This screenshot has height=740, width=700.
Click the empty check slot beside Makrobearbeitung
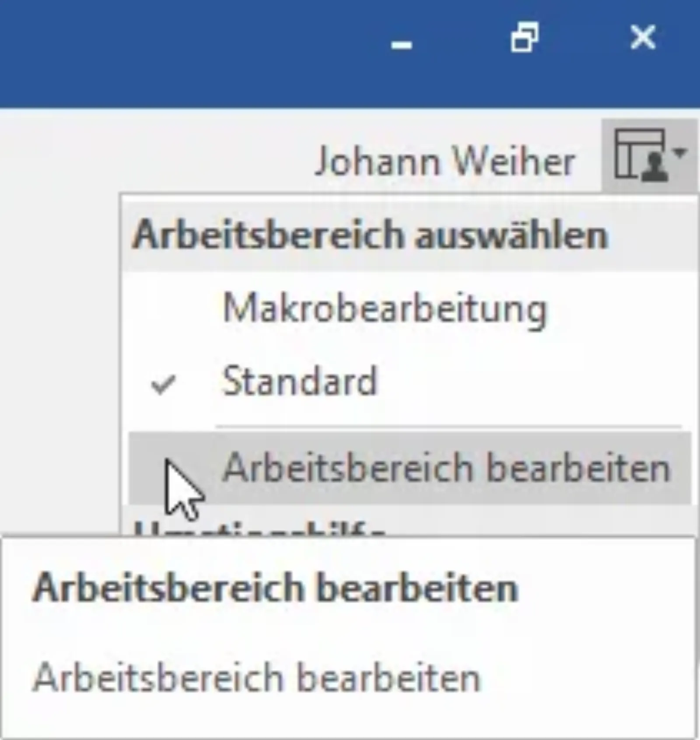[163, 309]
